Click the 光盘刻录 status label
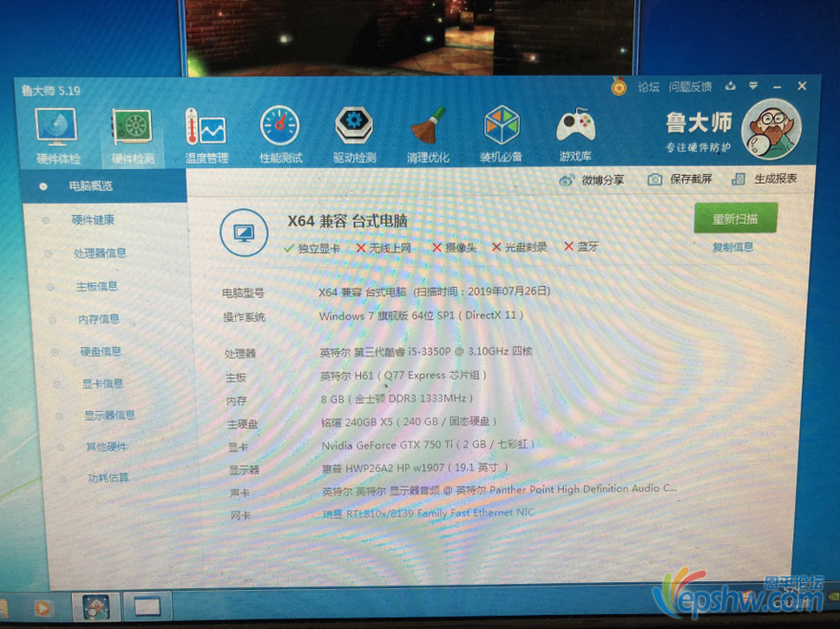The width and height of the screenshot is (840, 629). (x=519, y=247)
